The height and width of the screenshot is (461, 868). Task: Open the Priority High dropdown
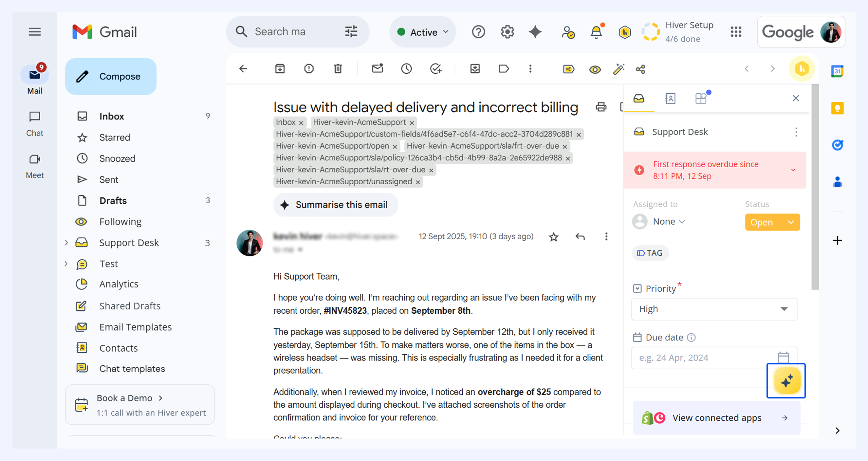click(714, 309)
